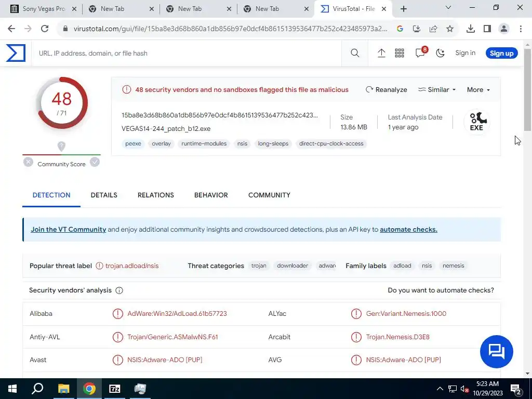Click Do you want to automate checks
Screen dimensions: 532x399
pos(441,290)
